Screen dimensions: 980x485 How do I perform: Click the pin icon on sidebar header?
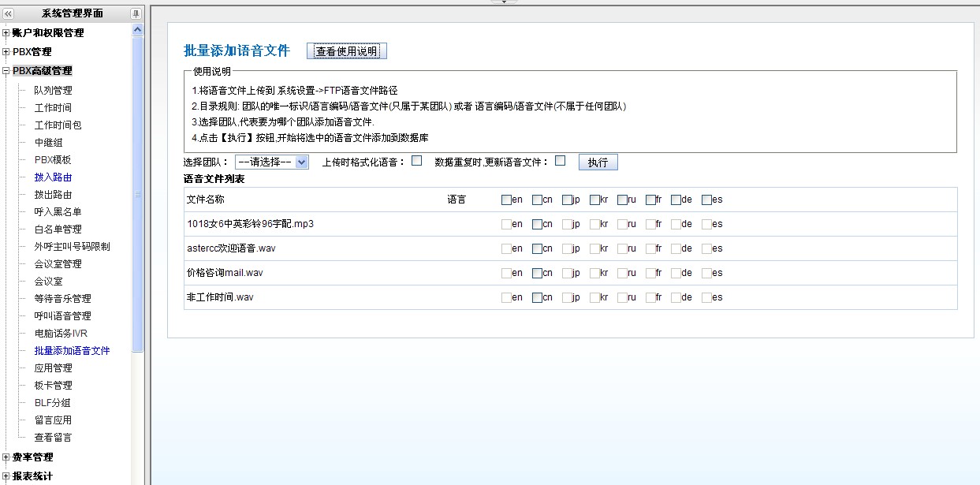136,13
